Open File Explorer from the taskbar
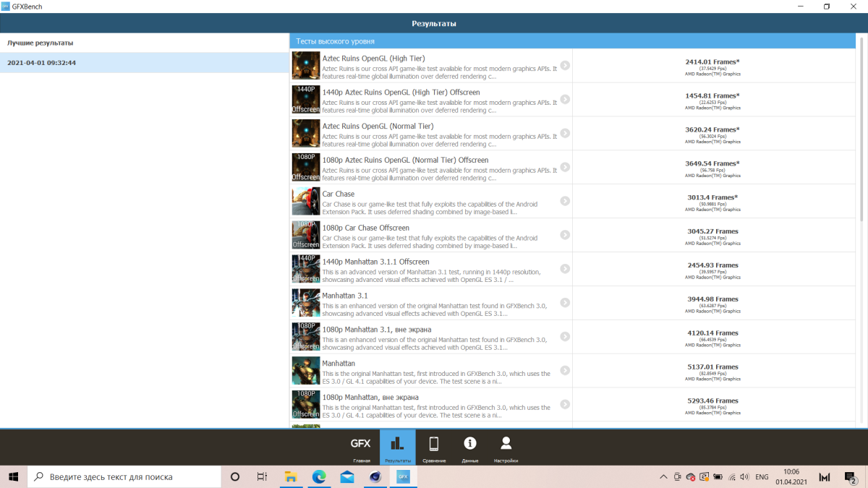 291,477
